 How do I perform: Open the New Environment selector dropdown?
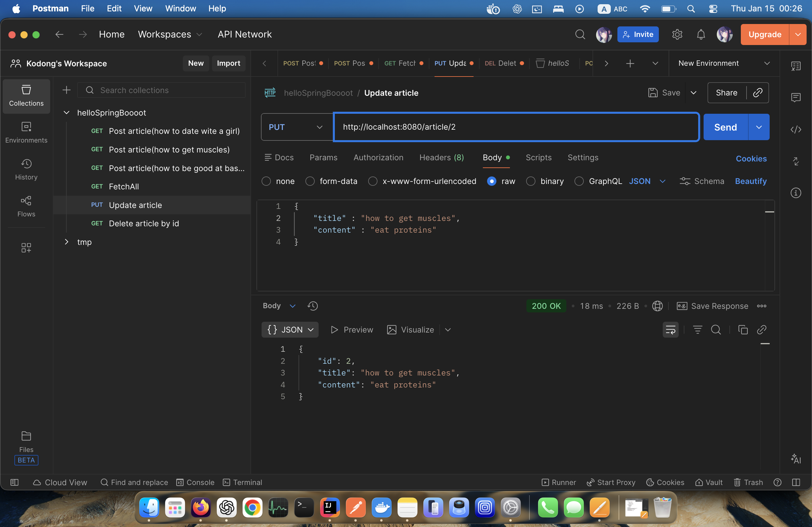click(724, 63)
